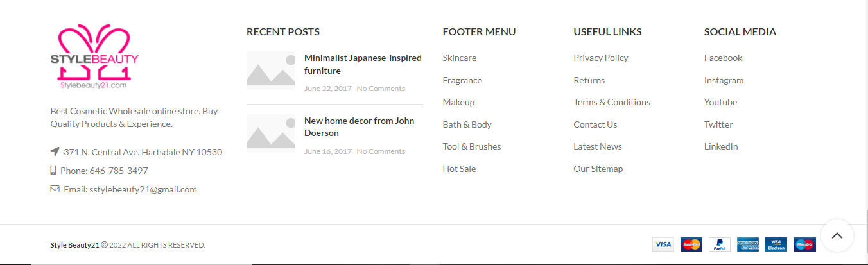
Task: Click the PayPal payment icon
Action: tap(720, 244)
